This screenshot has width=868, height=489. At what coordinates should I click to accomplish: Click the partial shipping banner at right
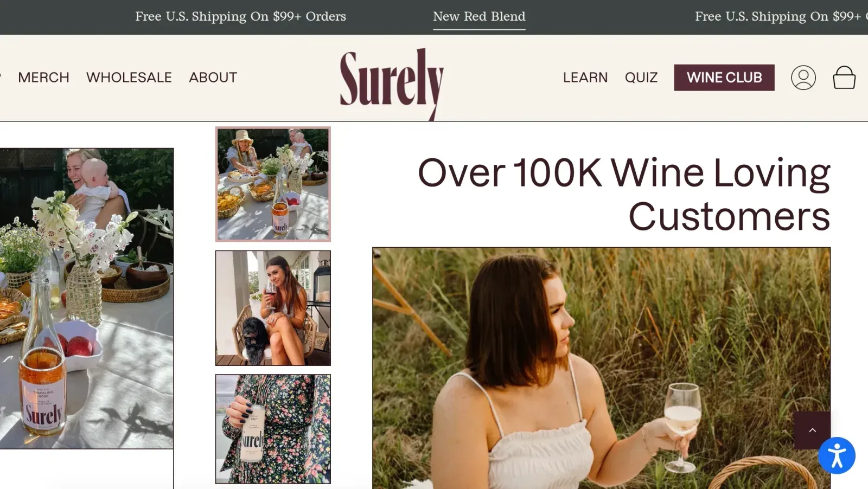(781, 17)
